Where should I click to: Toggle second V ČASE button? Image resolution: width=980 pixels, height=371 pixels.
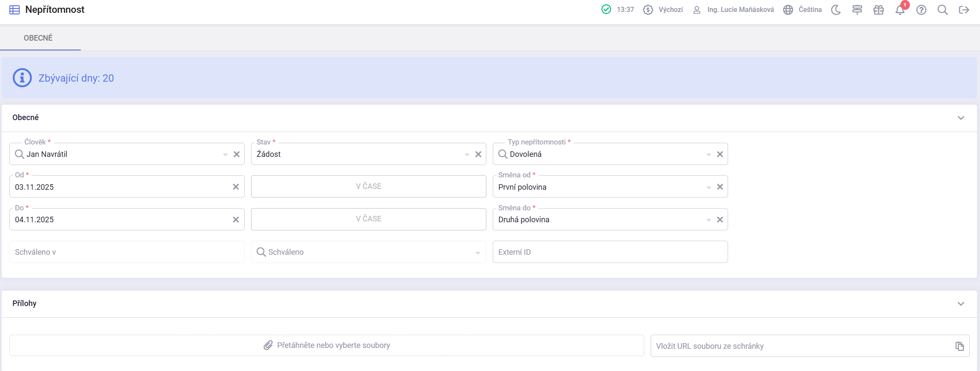368,219
